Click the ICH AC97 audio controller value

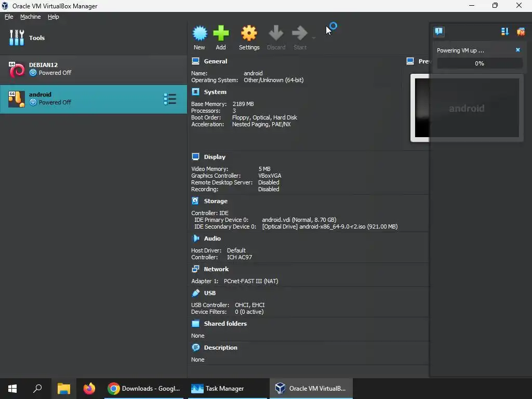240,257
